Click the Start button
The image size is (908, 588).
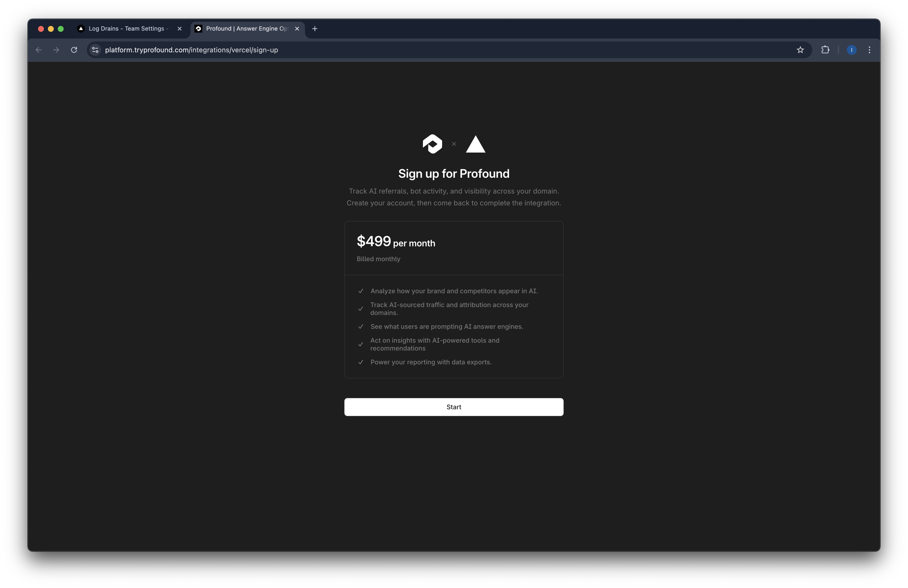(x=454, y=407)
